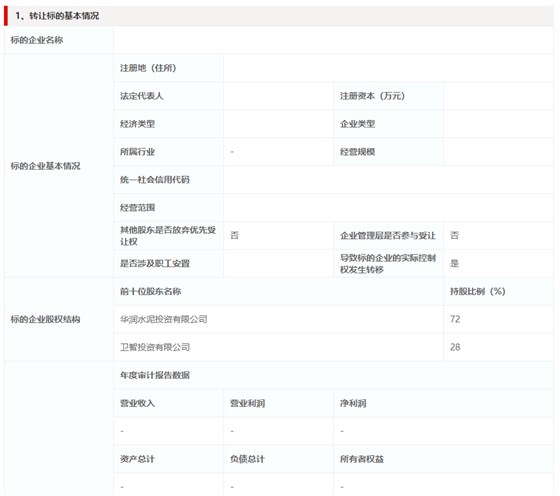Select the 企业类型 label
The height and width of the screenshot is (496, 560).
(x=358, y=124)
